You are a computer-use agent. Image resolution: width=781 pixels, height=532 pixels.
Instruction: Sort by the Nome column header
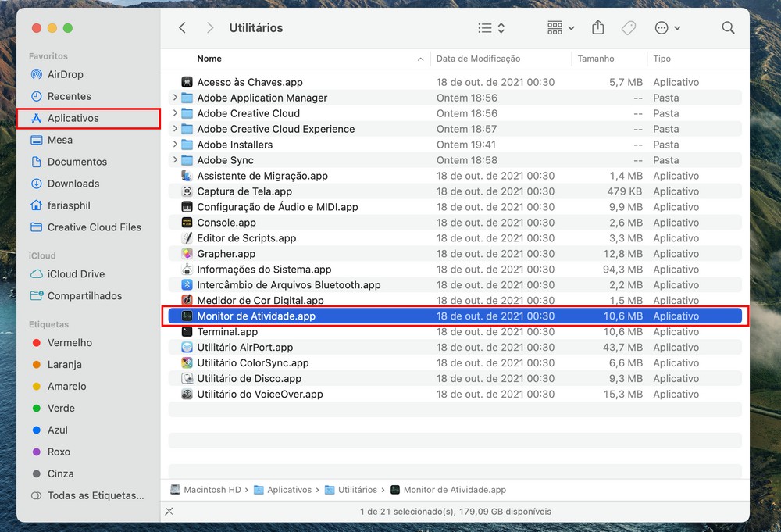[209, 59]
